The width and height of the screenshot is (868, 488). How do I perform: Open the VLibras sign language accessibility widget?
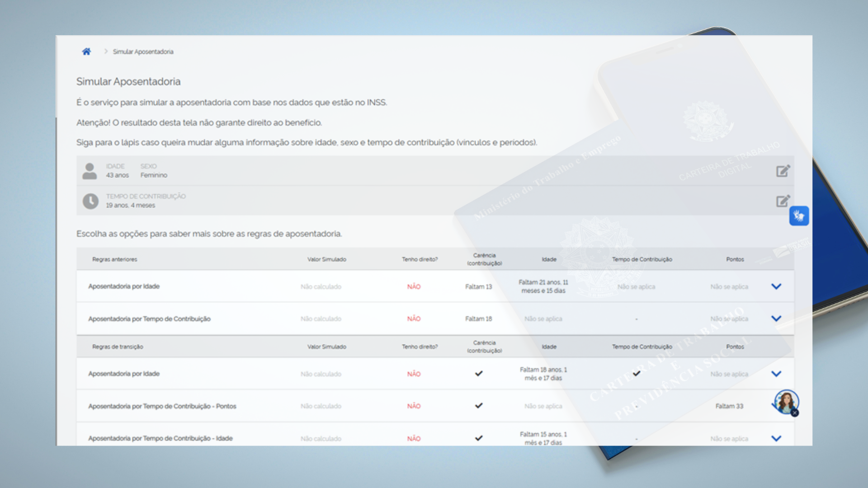point(799,216)
